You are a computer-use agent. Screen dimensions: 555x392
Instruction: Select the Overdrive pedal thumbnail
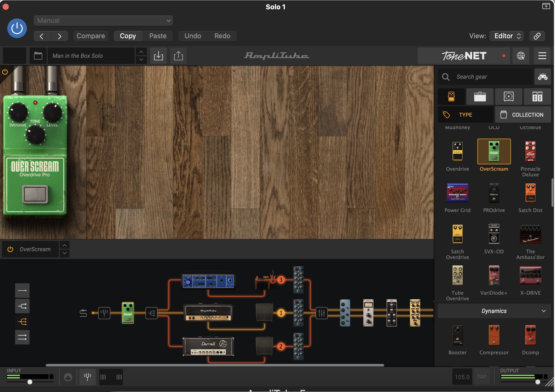(458, 152)
